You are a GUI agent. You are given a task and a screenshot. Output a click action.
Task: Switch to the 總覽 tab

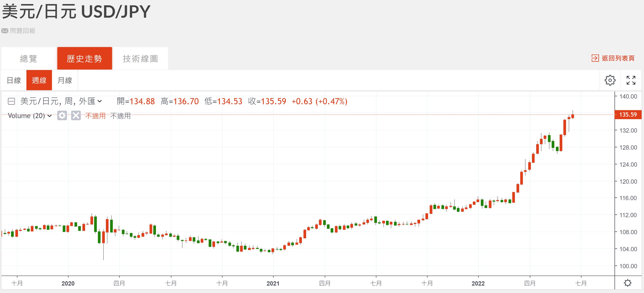(29, 59)
